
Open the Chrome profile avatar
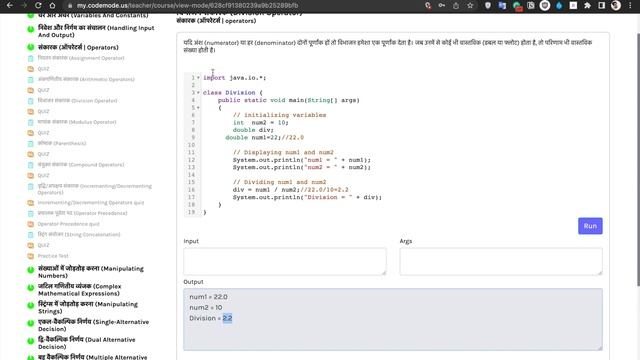pos(616,6)
